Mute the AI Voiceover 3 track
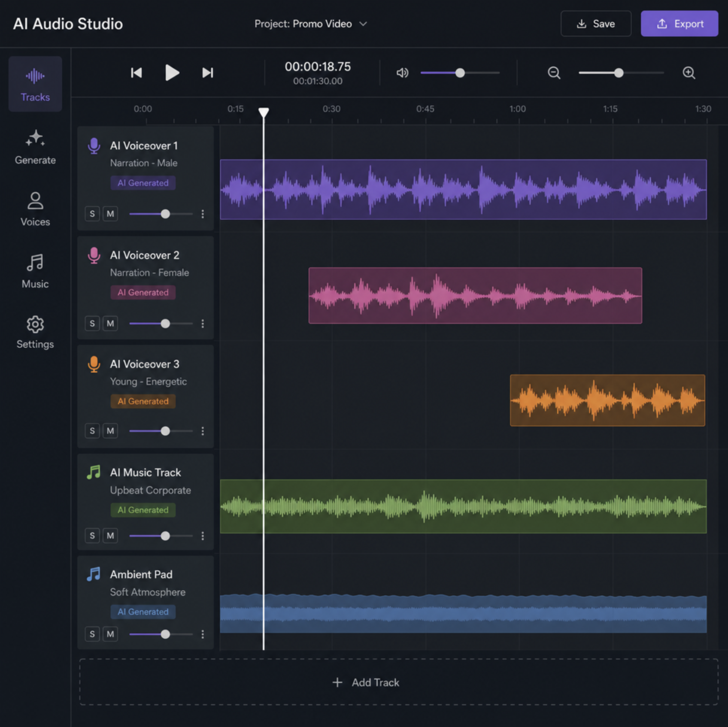This screenshot has width=728, height=727. point(110,430)
